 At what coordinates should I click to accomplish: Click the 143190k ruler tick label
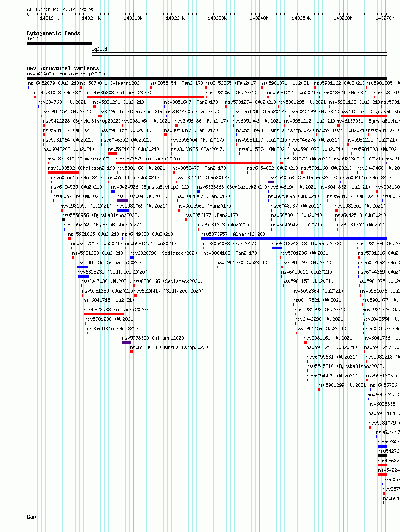pos(49,18)
